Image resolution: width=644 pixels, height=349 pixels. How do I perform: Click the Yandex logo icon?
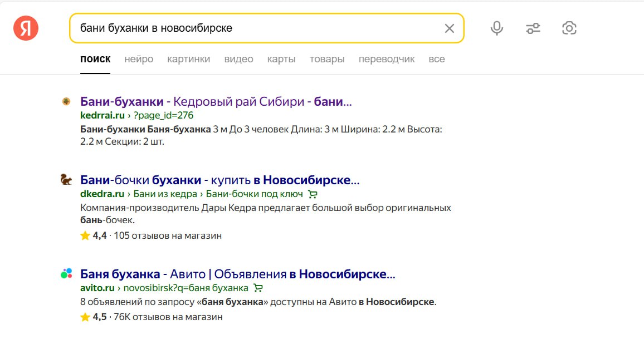coord(26,28)
